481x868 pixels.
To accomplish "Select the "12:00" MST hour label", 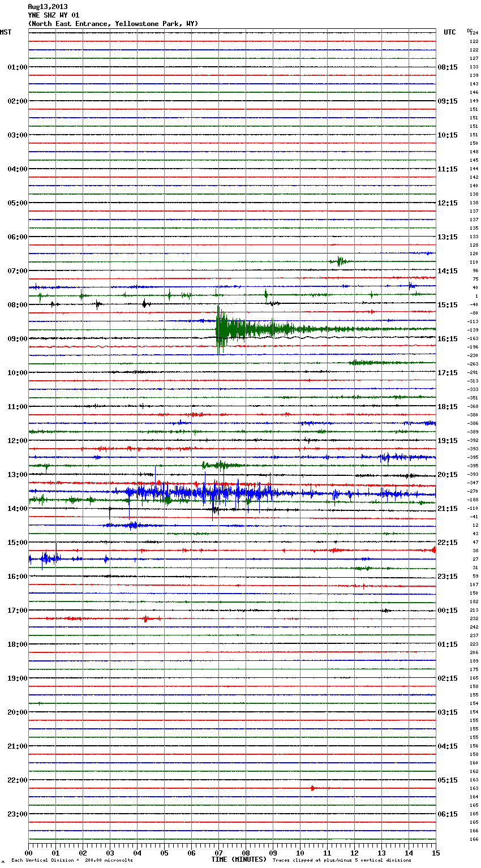I will tap(18, 441).
